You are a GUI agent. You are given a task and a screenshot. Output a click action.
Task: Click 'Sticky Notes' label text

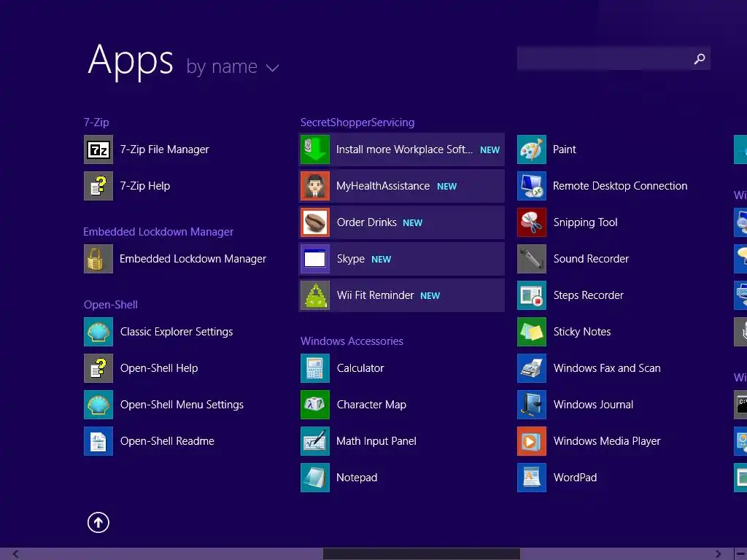[x=582, y=332]
